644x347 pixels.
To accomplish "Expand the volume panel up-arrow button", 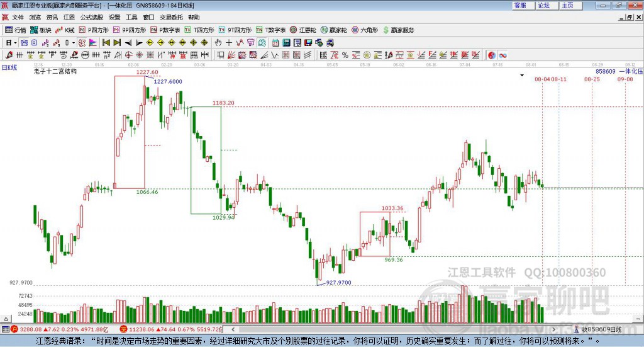I will [6, 319].
